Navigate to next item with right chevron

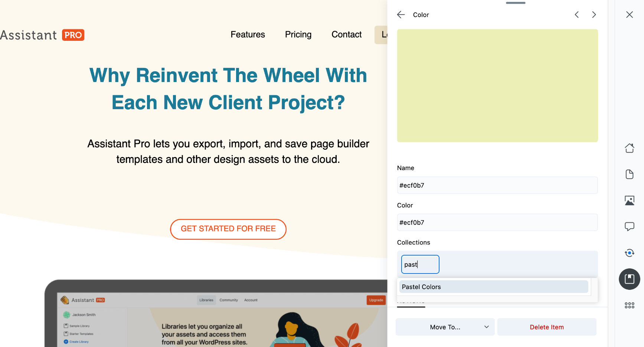click(x=594, y=14)
